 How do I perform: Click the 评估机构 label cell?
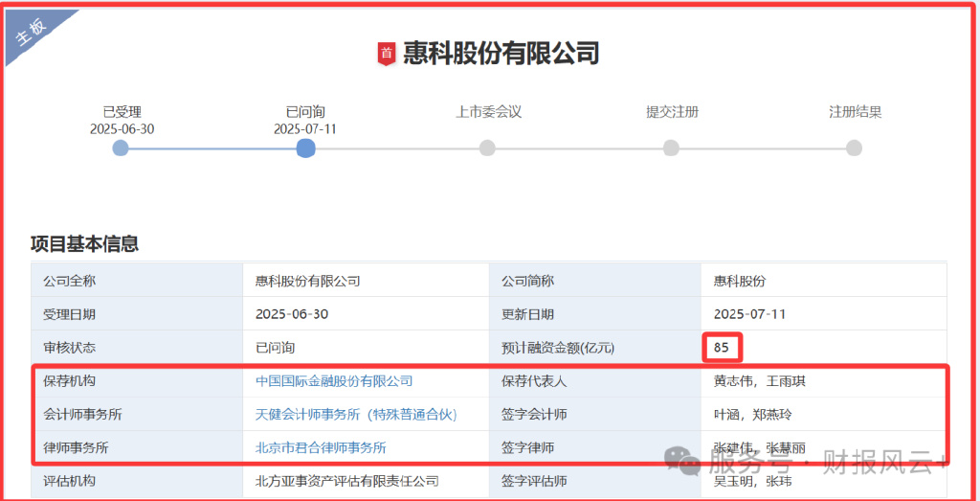pos(137,481)
